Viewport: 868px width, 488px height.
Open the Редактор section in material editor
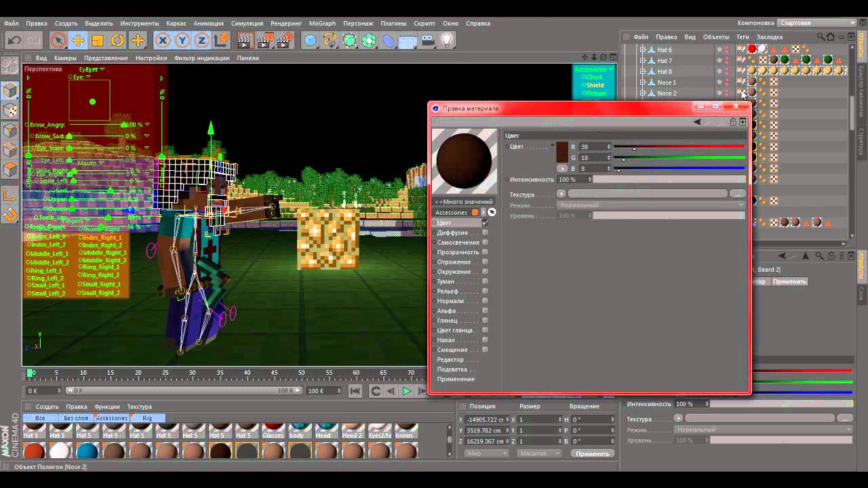point(450,360)
